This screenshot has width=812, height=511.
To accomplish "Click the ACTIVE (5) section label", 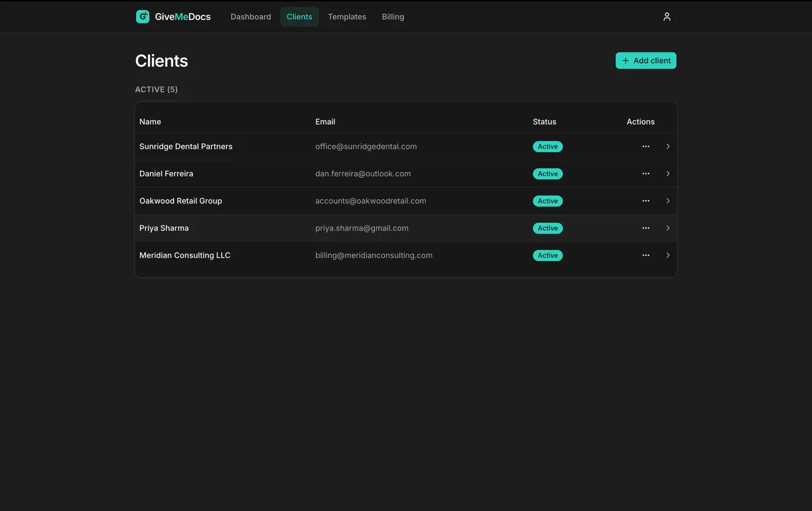I will pos(157,90).
